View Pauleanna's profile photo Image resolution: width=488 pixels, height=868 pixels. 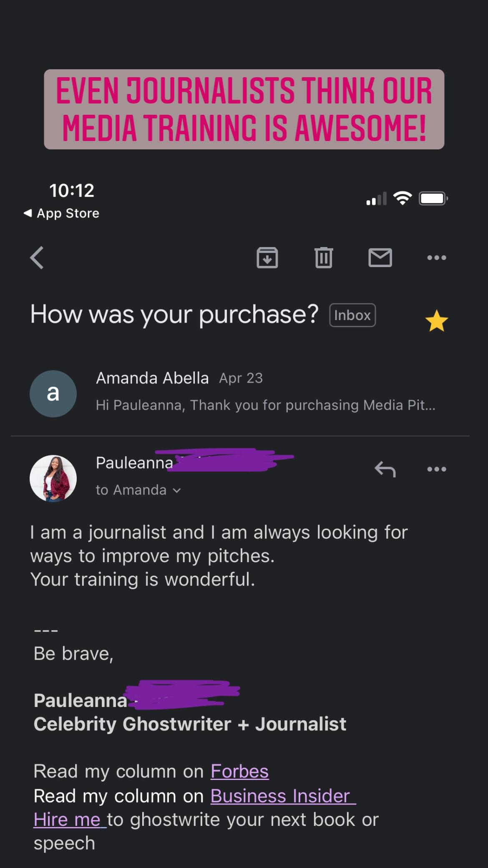click(x=53, y=478)
